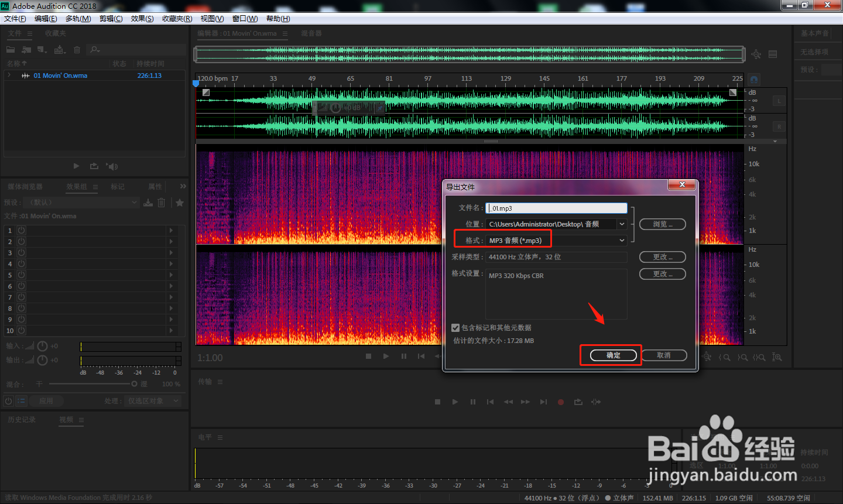Click the 输出 gain knob

tap(42, 360)
